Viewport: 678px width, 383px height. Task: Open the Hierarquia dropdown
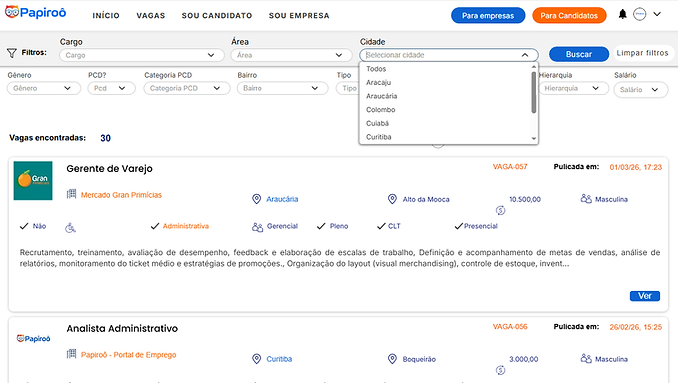tap(573, 88)
